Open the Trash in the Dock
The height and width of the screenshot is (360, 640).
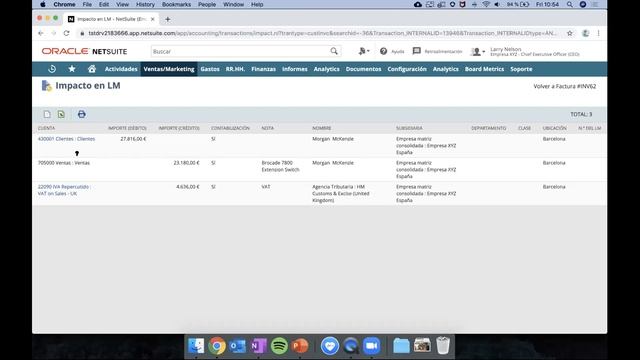[x=443, y=346]
